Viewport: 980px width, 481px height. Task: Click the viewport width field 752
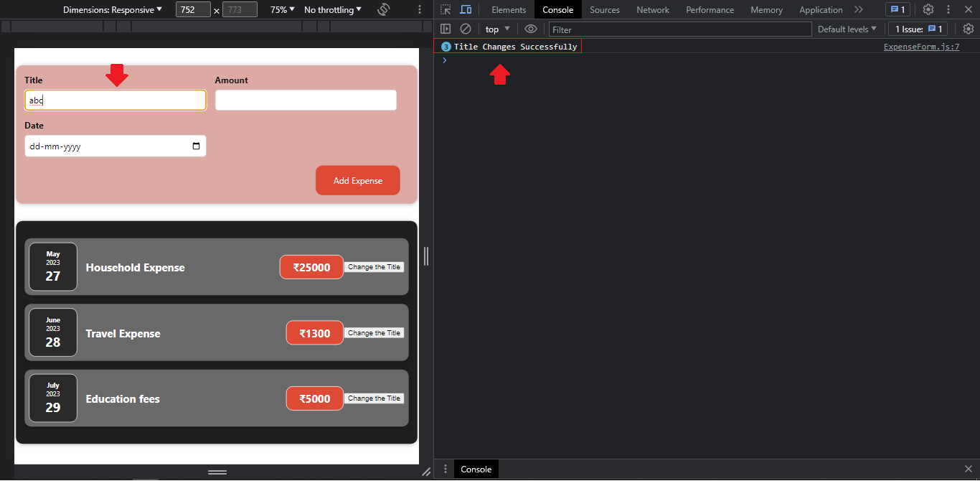tap(193, 10)
